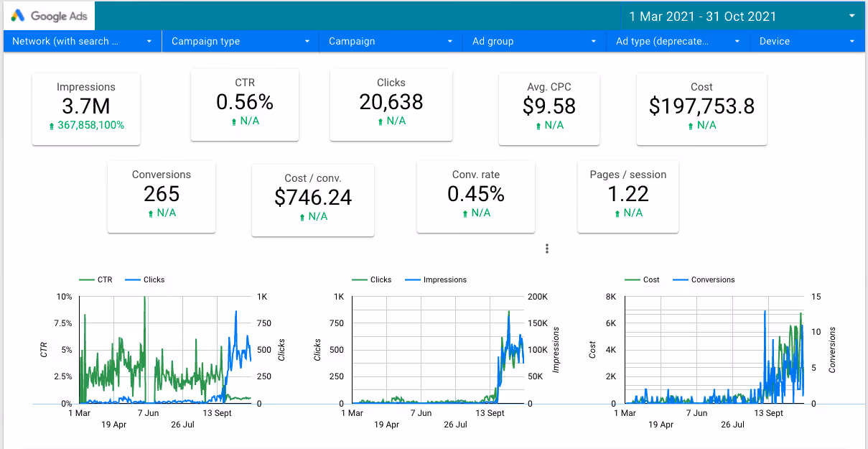Select the Clicks and Impressions time series chart
The width and height of the screenshot is (868, 449).
(x=438, y=352)
